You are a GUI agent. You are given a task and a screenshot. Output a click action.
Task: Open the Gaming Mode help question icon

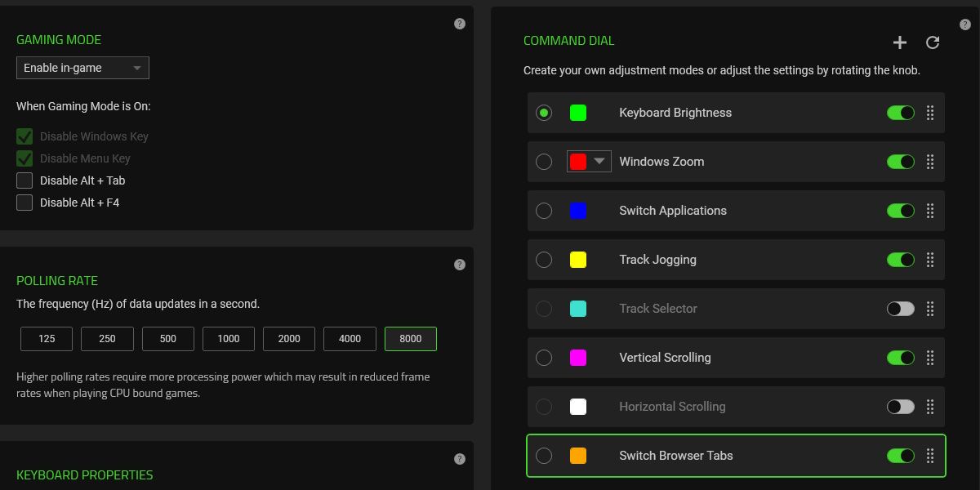[x=460, y=24]
